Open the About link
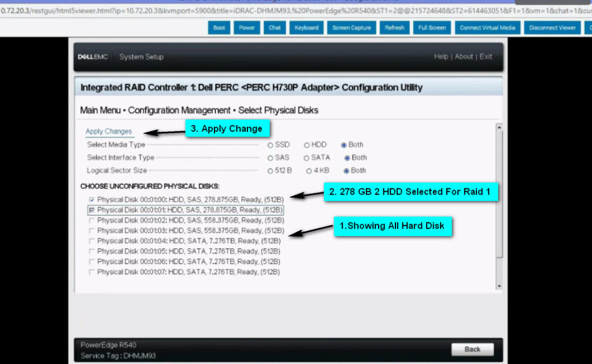 (464, 57)
